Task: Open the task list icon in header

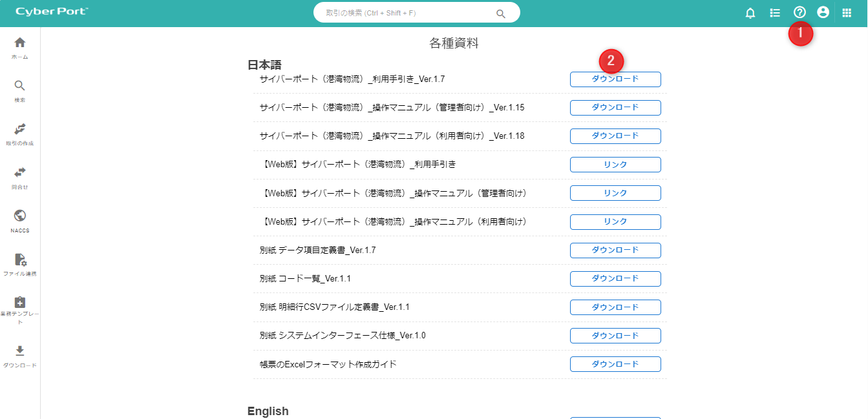Action: (775, 13)
